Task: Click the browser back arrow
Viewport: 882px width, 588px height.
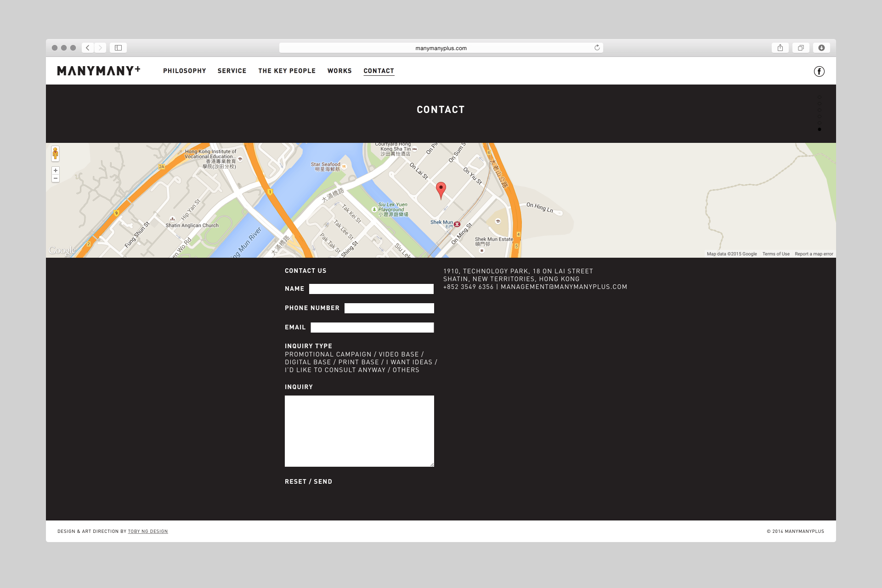Action: click(x=88, y=48)
